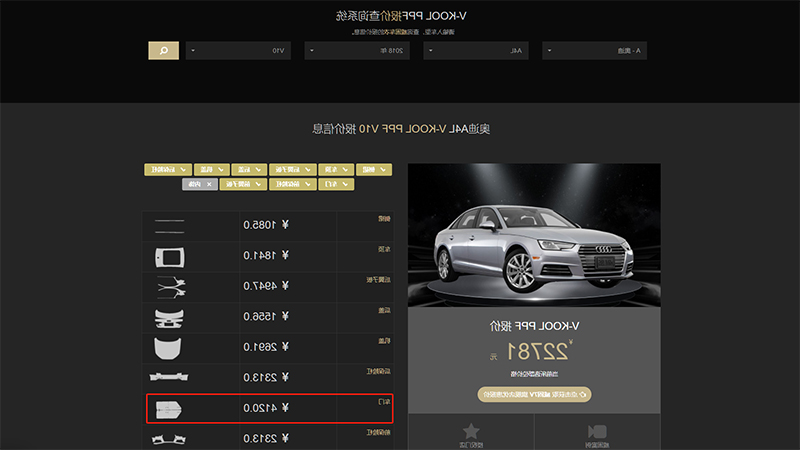The width and height of the screenshot is (800, 450).
Task: Toggle the gold 车门 part tag
Action: click(x=336, y=184)
